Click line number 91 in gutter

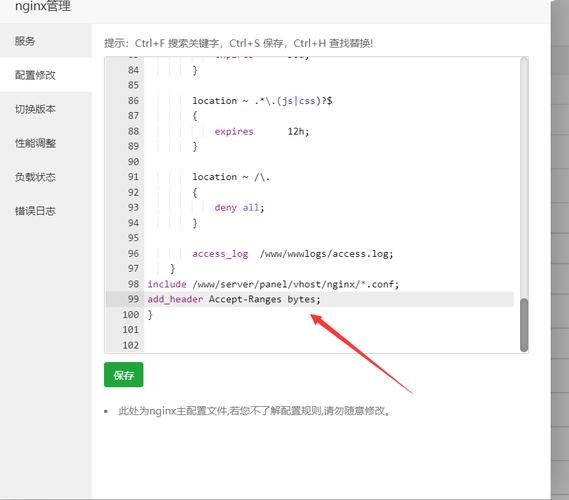[133, 177]
